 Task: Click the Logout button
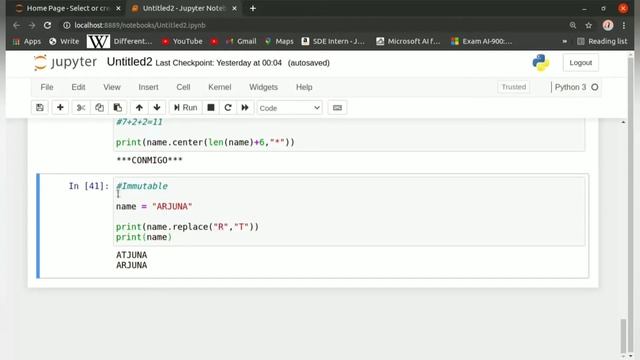pos(580,63)
